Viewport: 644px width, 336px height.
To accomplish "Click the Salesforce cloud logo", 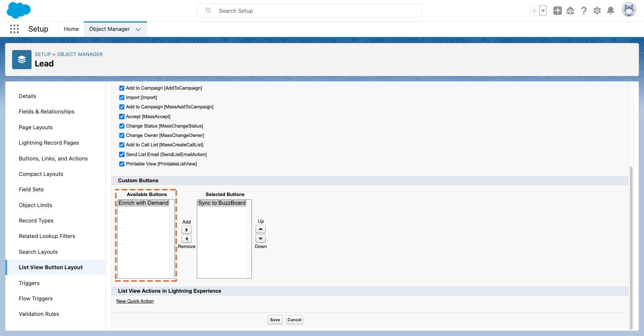I will pos(18,10).
